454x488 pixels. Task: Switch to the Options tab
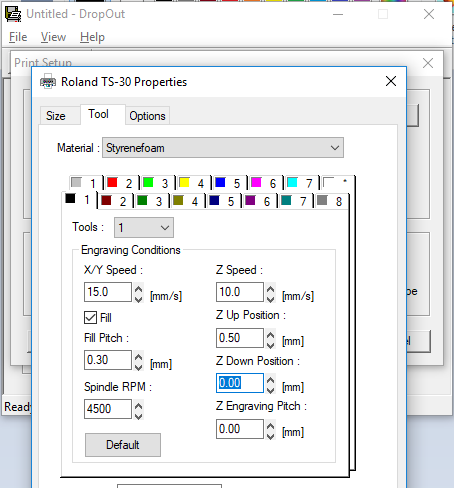click(147, 116)
